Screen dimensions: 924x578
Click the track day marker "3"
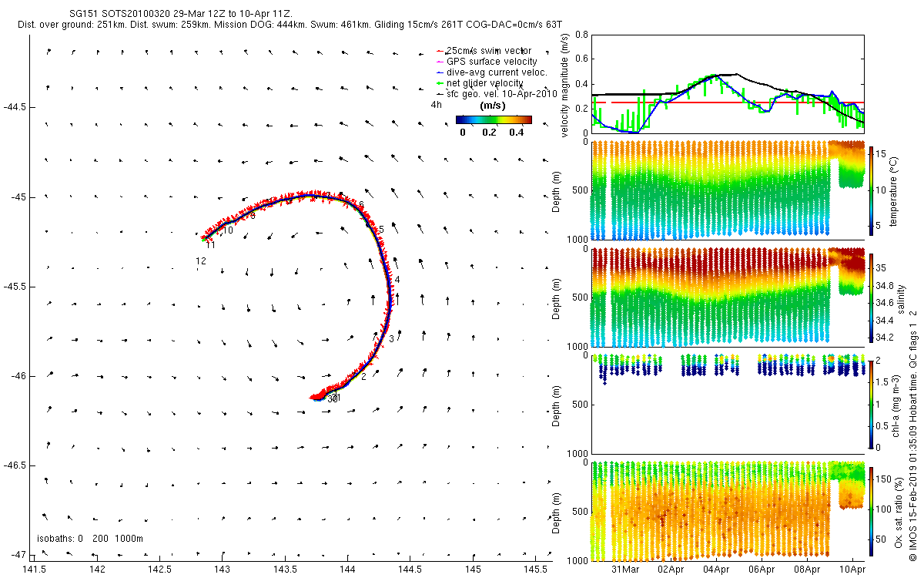pos(391,339)
